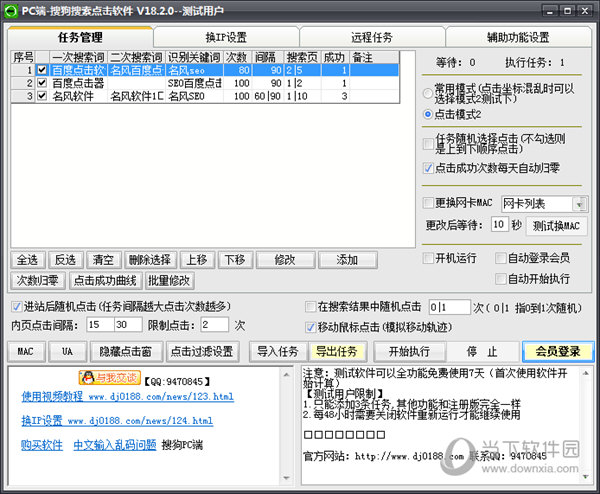Click the 识别关键词 column header
600x494 pixels.
(194, 57)
